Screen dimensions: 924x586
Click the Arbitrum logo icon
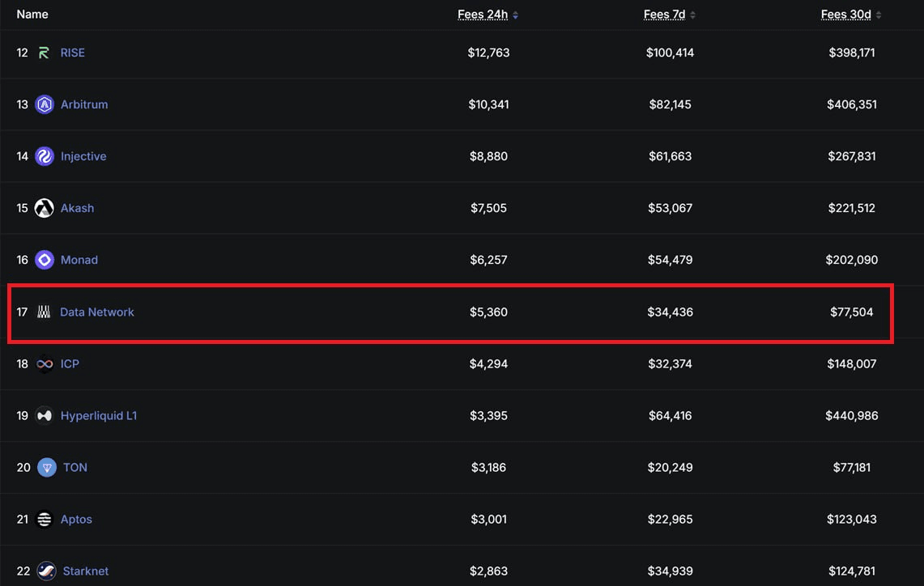tap(45, 104)
